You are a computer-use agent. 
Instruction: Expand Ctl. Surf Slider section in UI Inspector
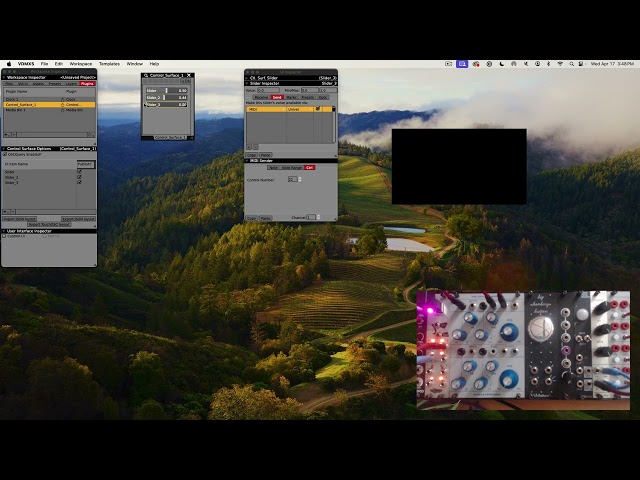point(247,78)
